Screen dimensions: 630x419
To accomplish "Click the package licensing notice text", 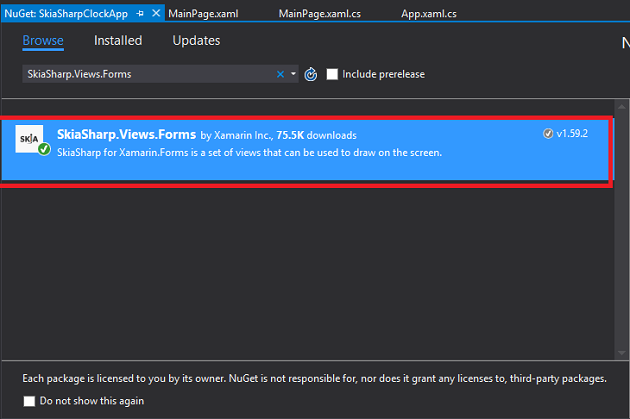I will point(314,378).
